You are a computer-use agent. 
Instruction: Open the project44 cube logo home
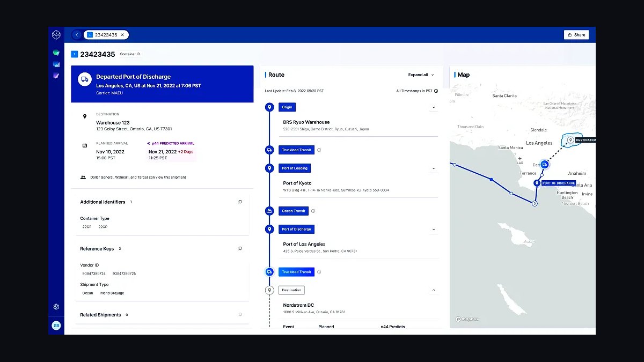click(56, 35)
